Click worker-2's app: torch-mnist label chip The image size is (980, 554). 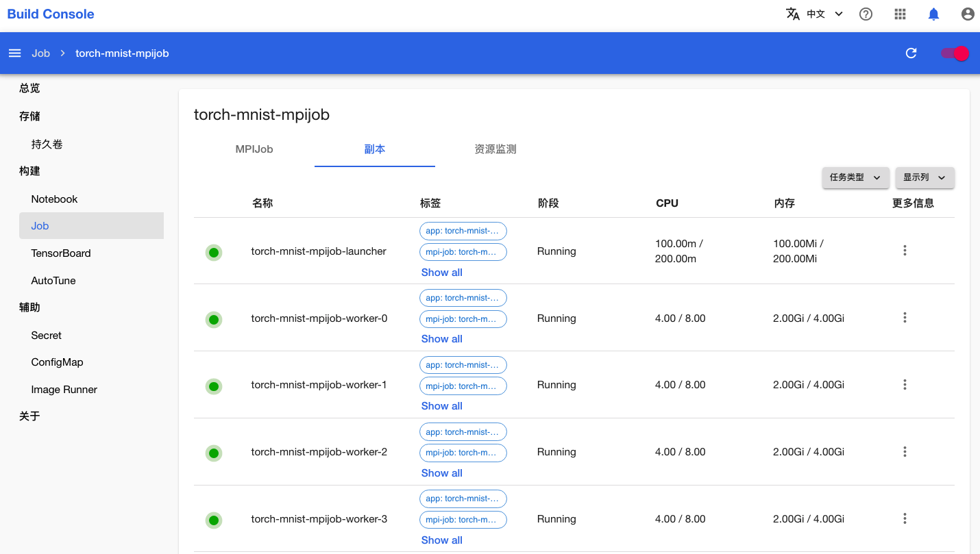tap(463, 432)
